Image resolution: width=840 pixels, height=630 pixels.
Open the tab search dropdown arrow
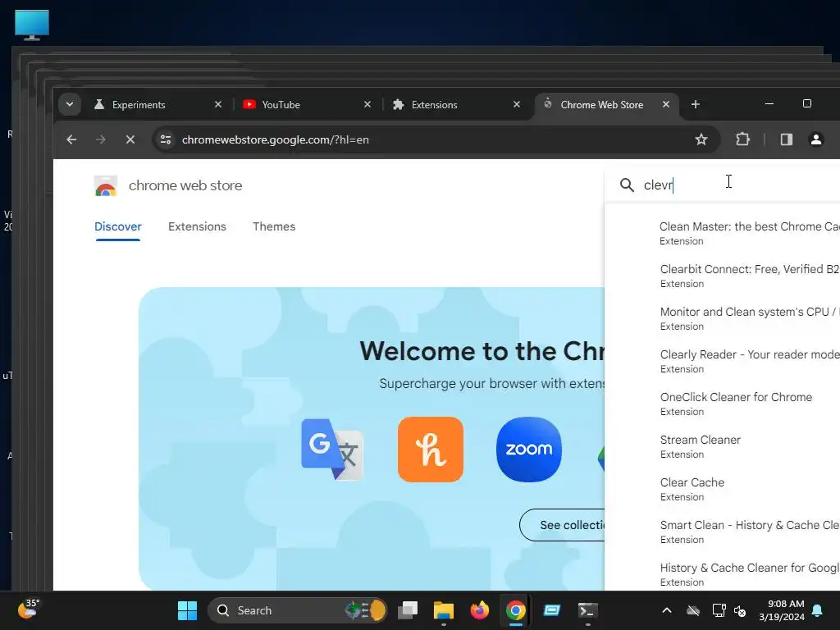70,104
